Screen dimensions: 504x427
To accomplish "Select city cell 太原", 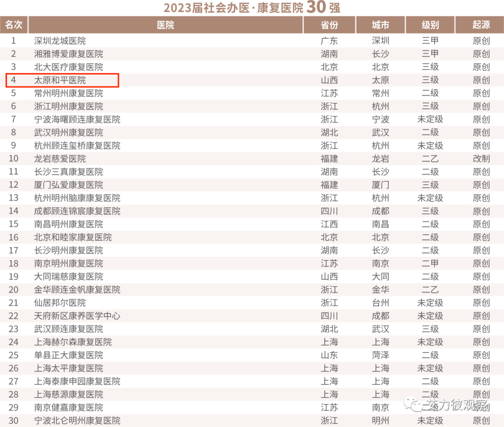I will pyautogui.click(x=381, y=80).
